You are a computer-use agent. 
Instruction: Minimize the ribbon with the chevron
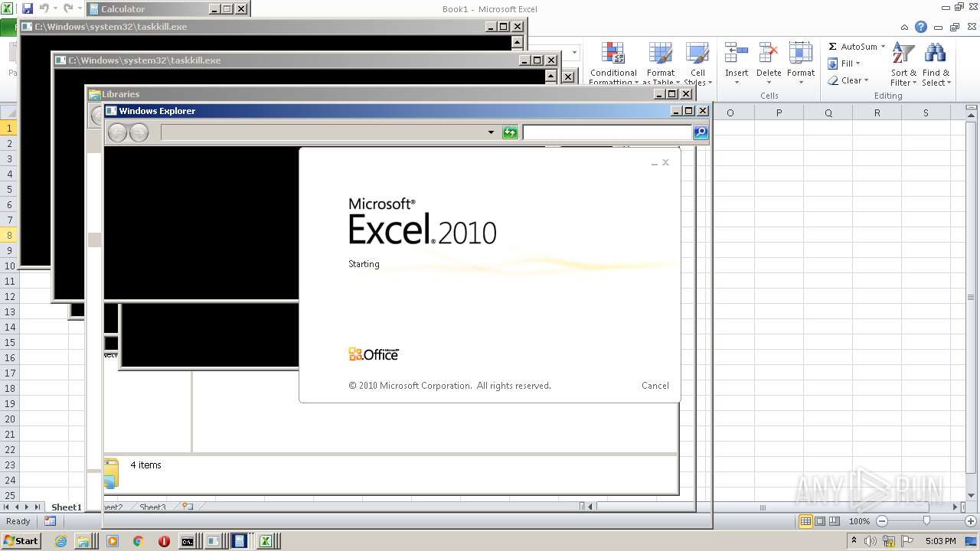pos(905,27)
